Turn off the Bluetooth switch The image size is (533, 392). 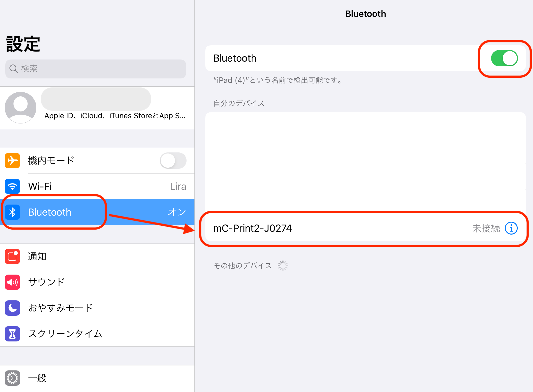click(504, 58)
